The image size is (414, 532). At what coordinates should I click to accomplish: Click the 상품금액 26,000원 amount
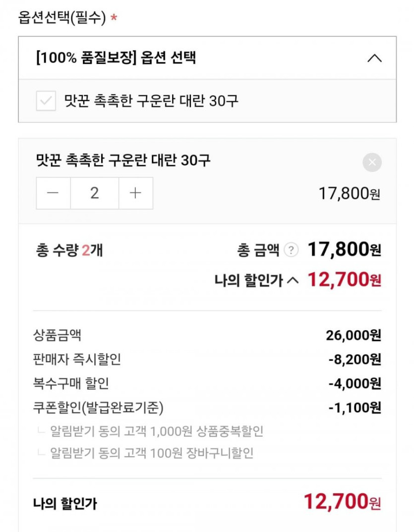353,336
